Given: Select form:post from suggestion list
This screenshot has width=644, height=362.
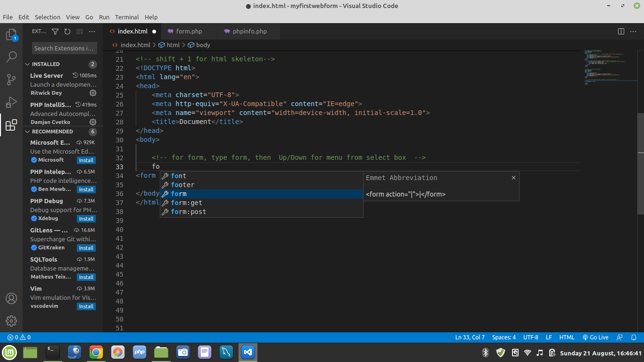Looking at the screenshot, I should click(189, 212).
